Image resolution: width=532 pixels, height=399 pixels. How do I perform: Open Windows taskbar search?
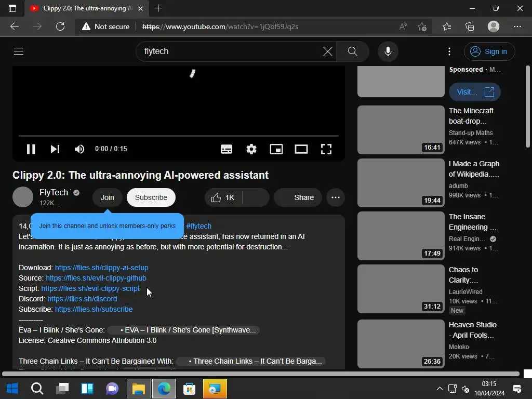coord(37,389)
